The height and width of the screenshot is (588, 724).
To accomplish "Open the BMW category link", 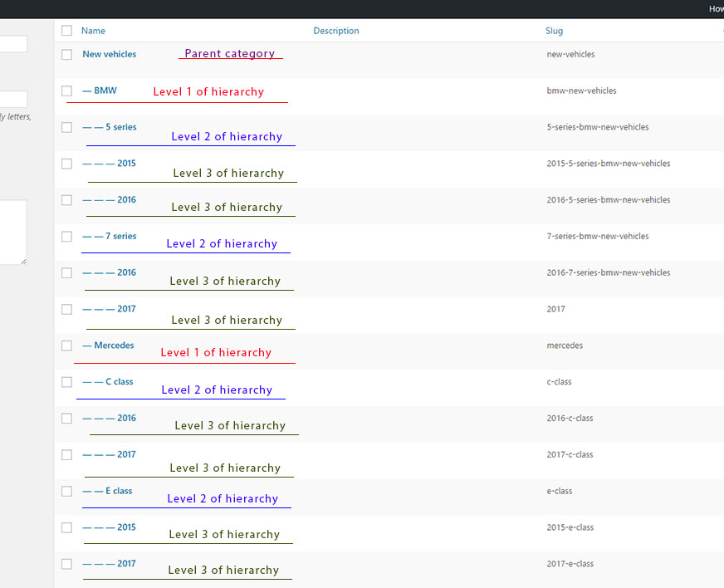I will coord(100,91).
